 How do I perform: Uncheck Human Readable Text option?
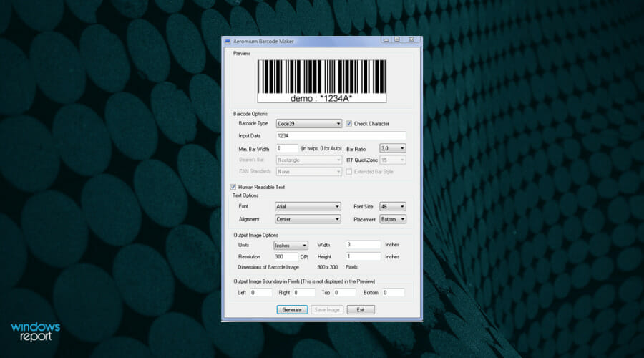click(x=233, y=187)
